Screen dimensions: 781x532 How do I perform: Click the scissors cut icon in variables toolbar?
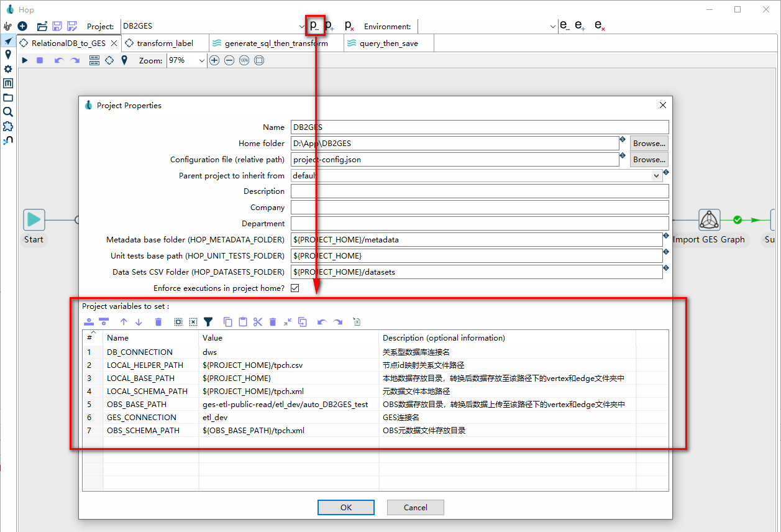(x=258, y=322)
